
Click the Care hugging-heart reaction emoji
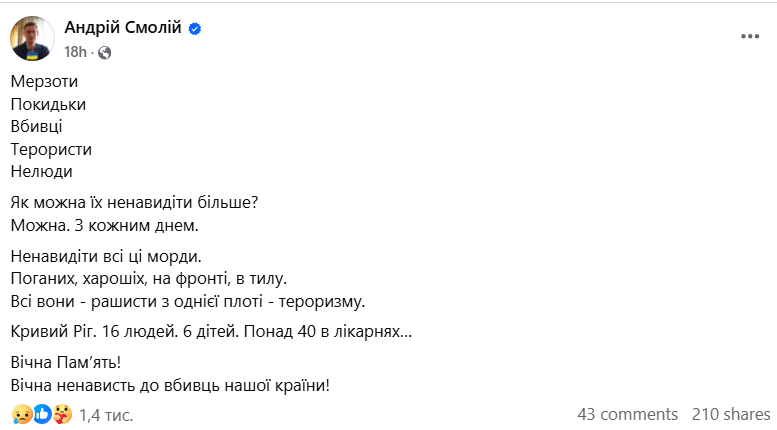[62, 413]
